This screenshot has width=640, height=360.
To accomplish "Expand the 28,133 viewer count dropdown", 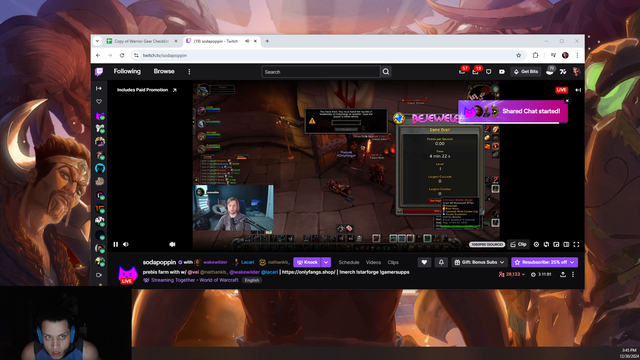I will coord(511,274).
